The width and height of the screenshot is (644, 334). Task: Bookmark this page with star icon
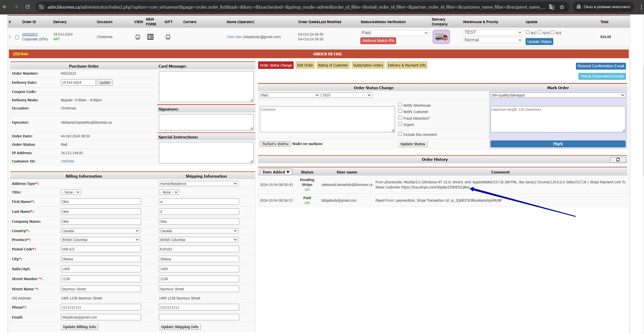pyautogui.click(x=562, y=7)
